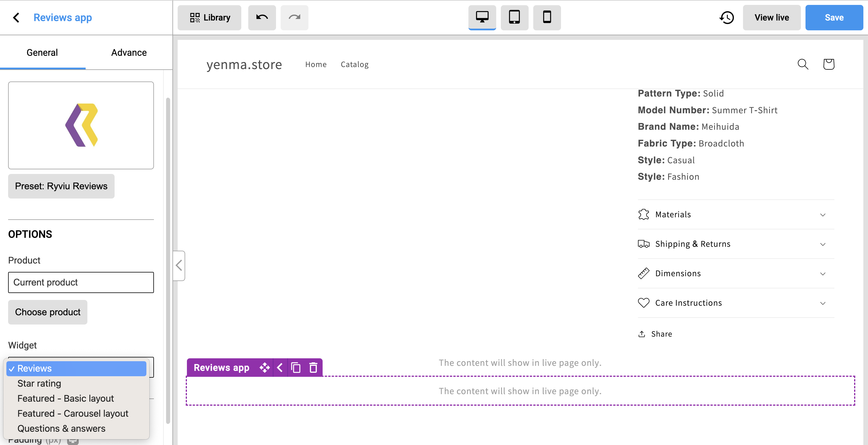The width and height of the screenshot is (868, 445).
Task: Go back using the left arrow
Action: (x=16, y=18)
